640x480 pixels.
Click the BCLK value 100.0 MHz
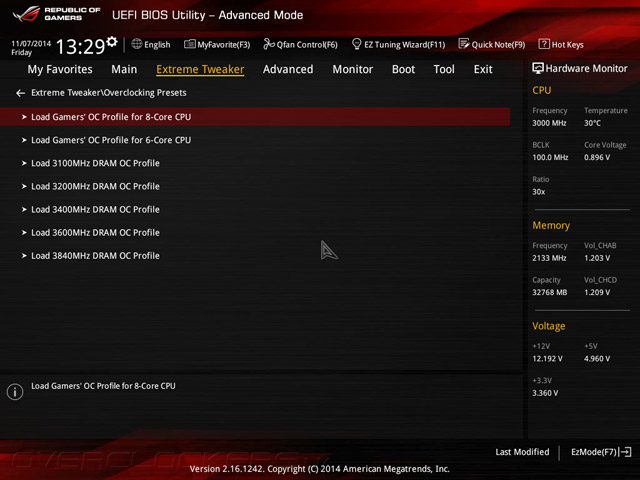550,158
